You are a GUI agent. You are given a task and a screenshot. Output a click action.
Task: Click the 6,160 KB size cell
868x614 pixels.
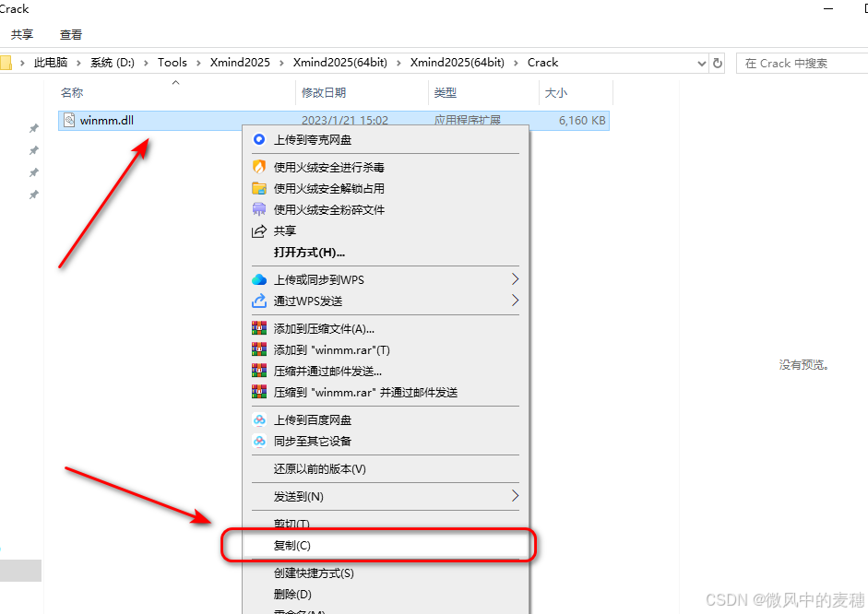tap(582, 120)
